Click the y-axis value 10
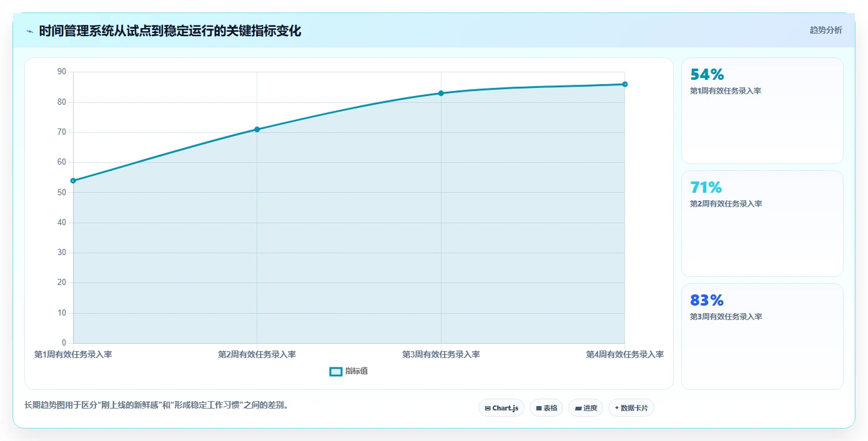The height and width of the screenshot is (441, 868). click(62, 313)
